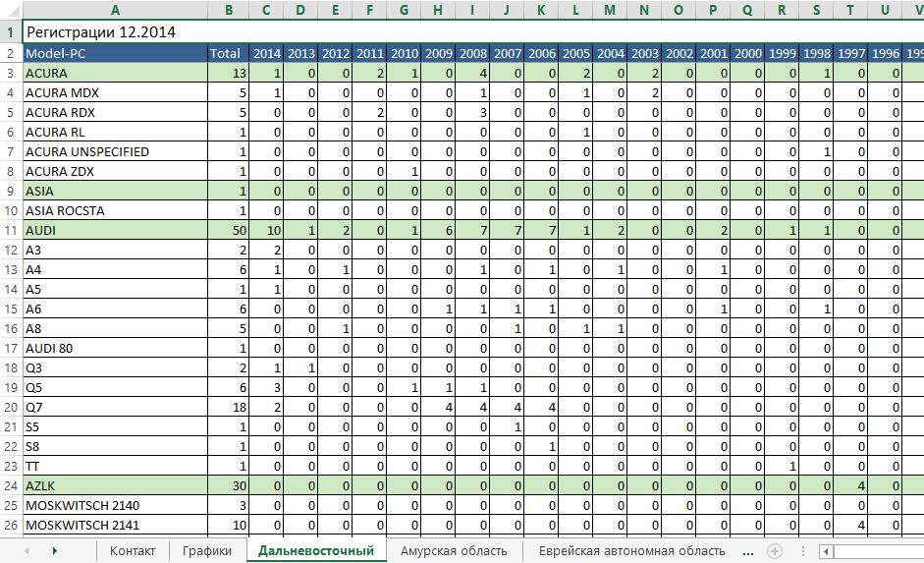This screenshot has height=563, width=924.
Task: Select the 'Q5' model cell
Action: pos(115,388)
